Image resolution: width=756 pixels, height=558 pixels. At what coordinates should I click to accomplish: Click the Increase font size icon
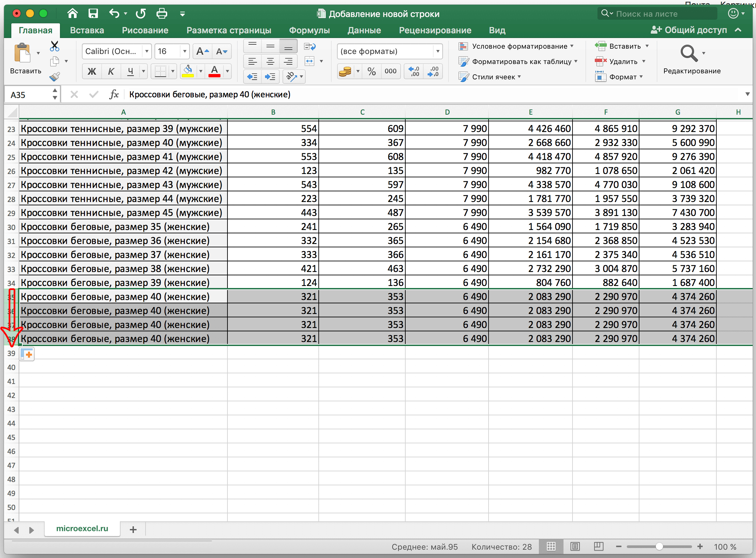pyautogui.click(x=202, y=51)
